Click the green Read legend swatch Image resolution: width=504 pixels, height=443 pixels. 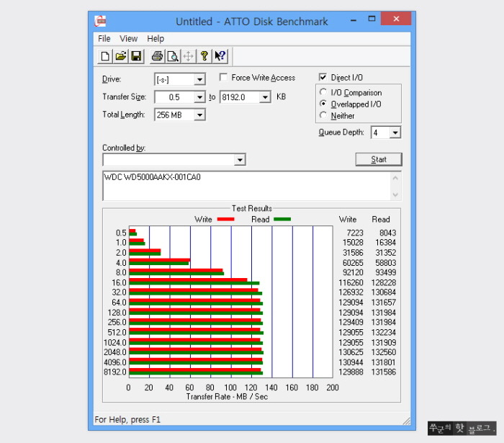tap(282, 219)
